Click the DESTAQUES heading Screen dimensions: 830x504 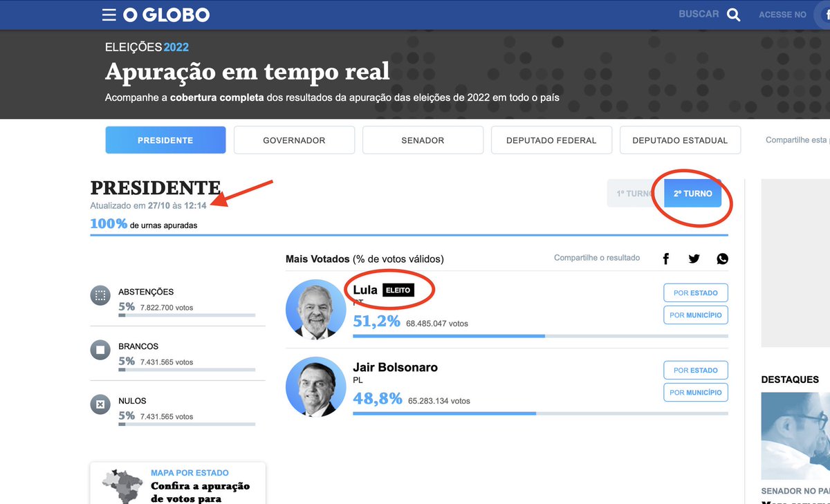(790, 380)
